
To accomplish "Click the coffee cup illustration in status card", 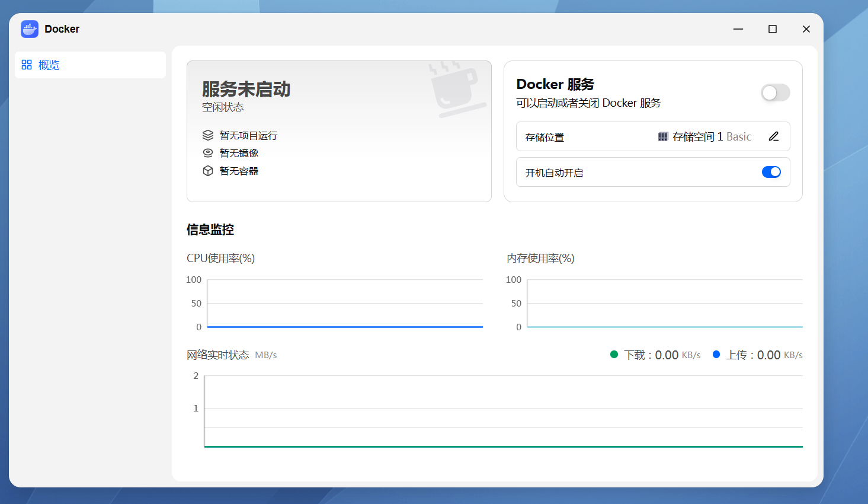I will click(457, 89).
